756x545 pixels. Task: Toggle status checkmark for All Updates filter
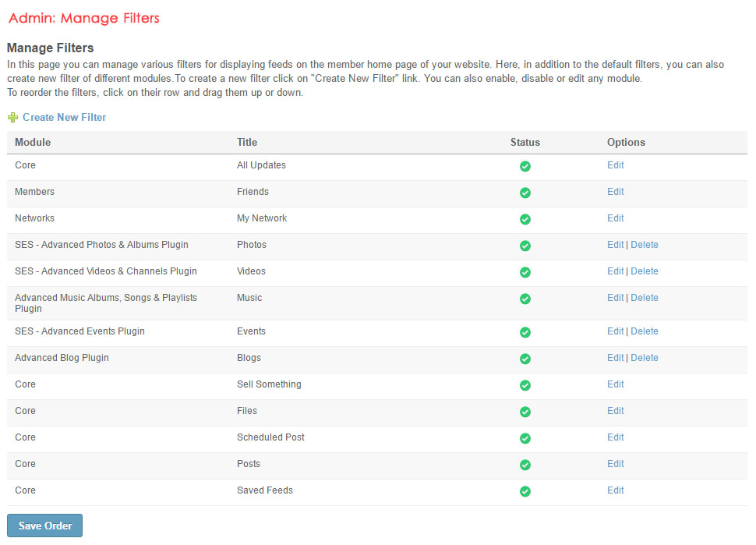(x=525, y=166)
